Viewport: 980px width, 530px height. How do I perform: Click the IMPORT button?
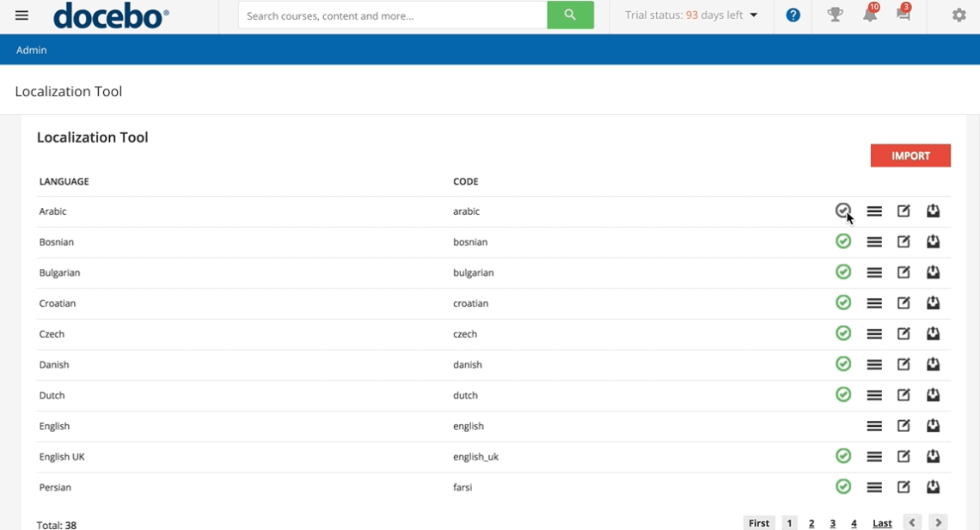coord(910,155)
